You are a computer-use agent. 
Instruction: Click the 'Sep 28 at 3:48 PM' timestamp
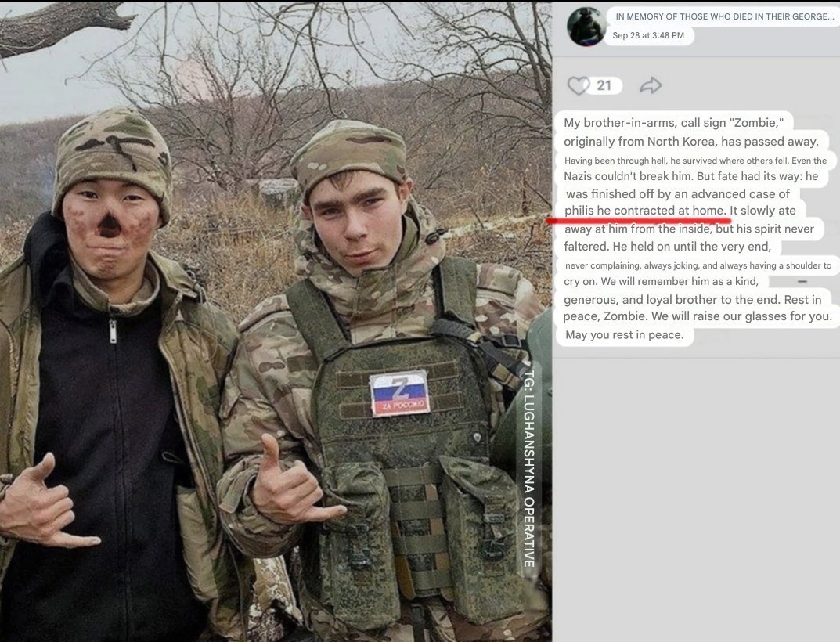pos(648,35)
